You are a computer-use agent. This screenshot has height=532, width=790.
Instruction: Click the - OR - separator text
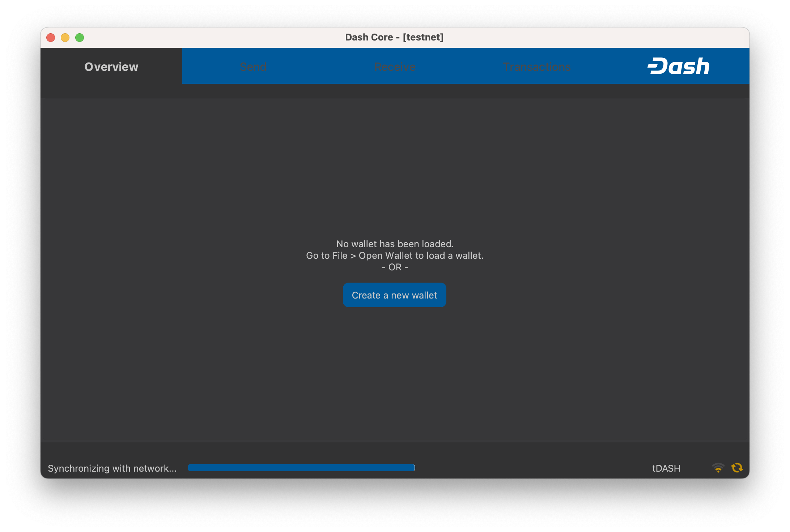tap(395, 267)
